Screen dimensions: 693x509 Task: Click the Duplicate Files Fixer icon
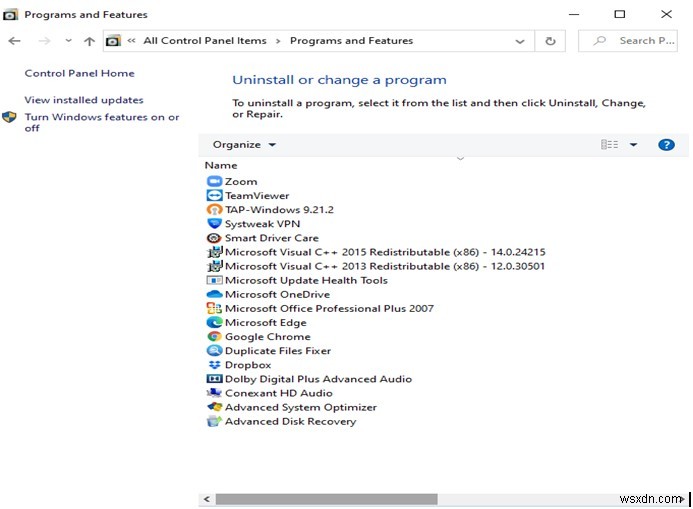[214, 351]
